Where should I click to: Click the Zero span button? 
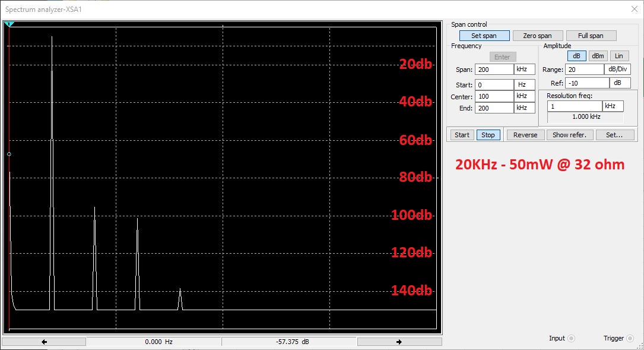point(538,36)
